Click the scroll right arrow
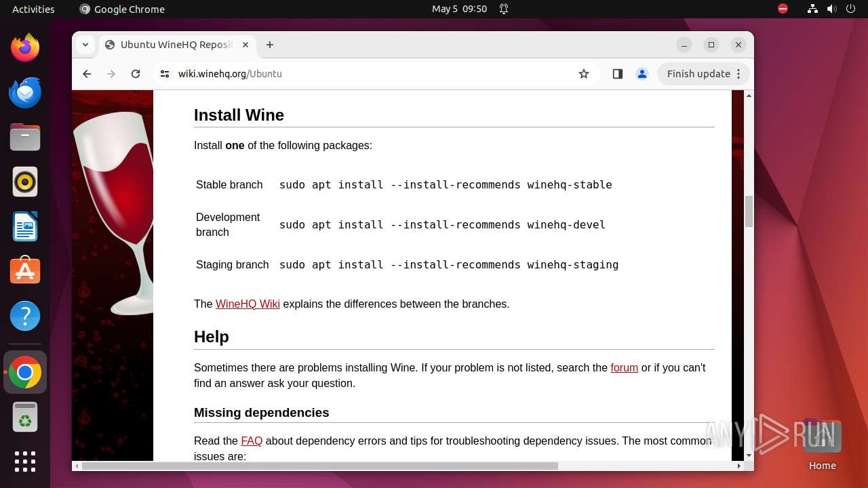868x488 pixels. [x=739, y=466]
